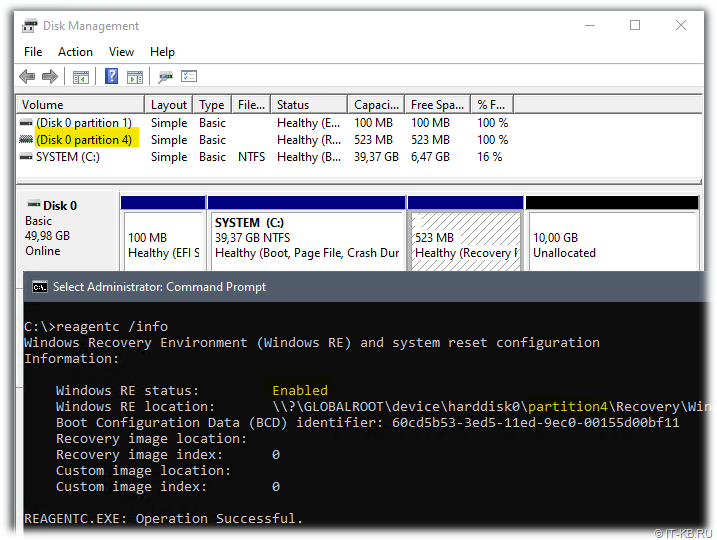This screenshot has height=540, width=717.
Task: Click the Healthy (E... status cell
Action: pyautogui.click(x=309, y=123)
